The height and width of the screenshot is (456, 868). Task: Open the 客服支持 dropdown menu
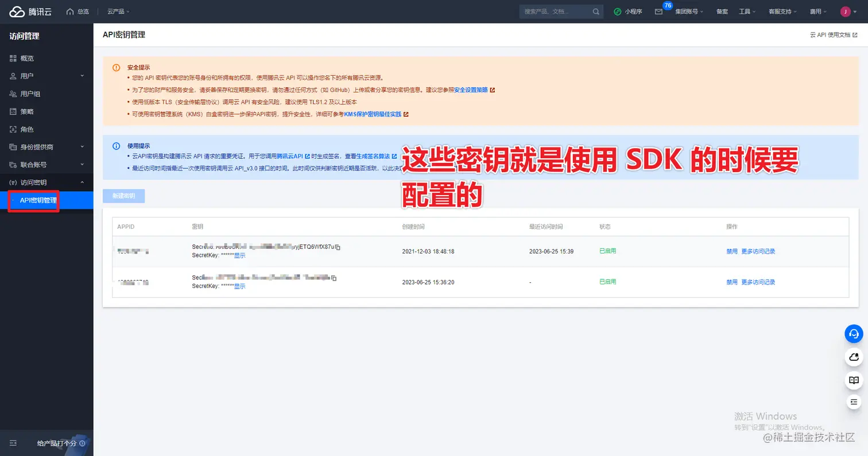click(x=783, y=11)
